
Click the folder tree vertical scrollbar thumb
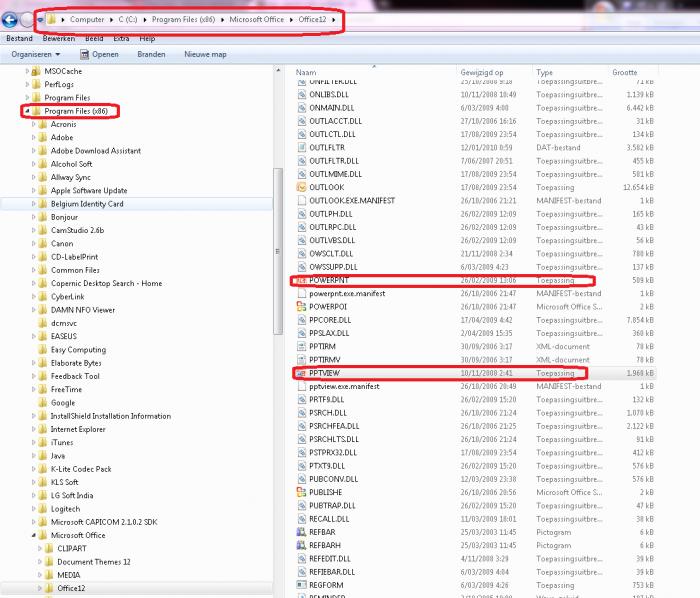click(x=278, y=251)
